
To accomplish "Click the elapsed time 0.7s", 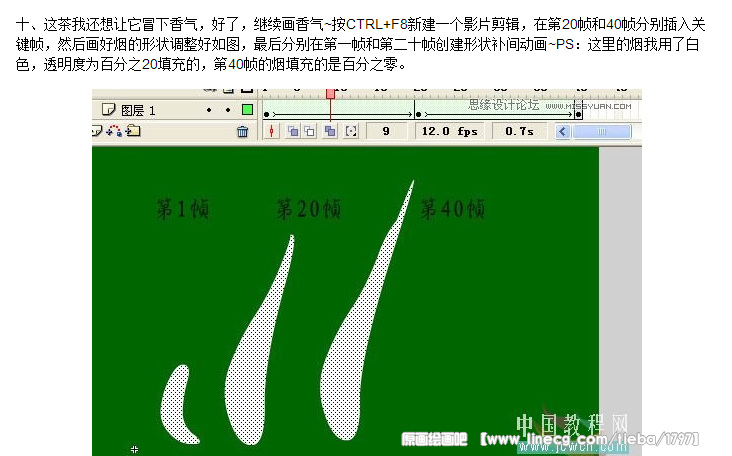I will click(x=519, y=131).
